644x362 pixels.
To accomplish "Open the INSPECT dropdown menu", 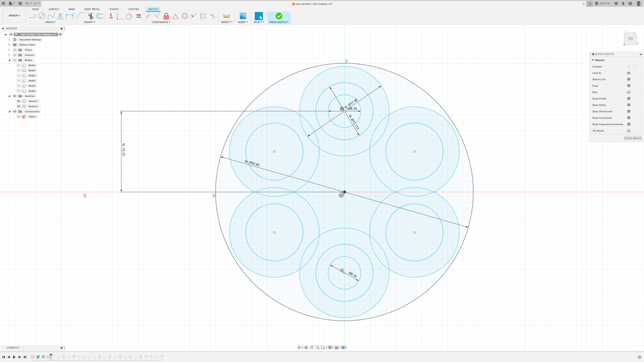I will (x=227, y=22).
